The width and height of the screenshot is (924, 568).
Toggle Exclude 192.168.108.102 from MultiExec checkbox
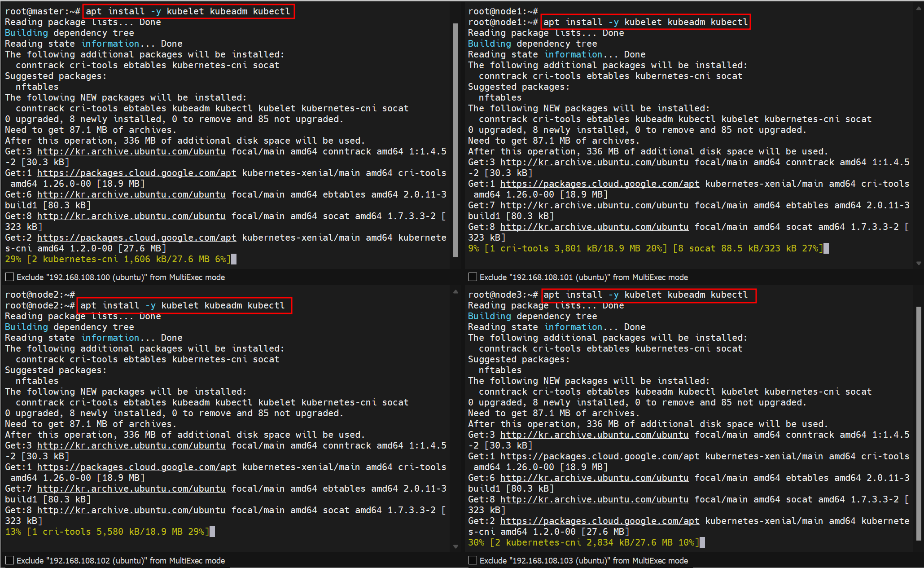(x=9, y=560)
